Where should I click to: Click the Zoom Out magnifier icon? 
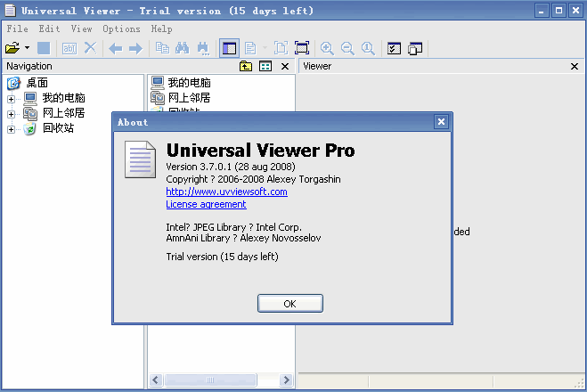pos(347,48)
